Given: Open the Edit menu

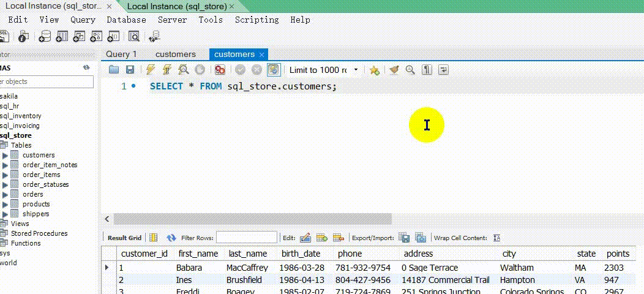Looking at the screenshot, I should click(x=18, y=20).
